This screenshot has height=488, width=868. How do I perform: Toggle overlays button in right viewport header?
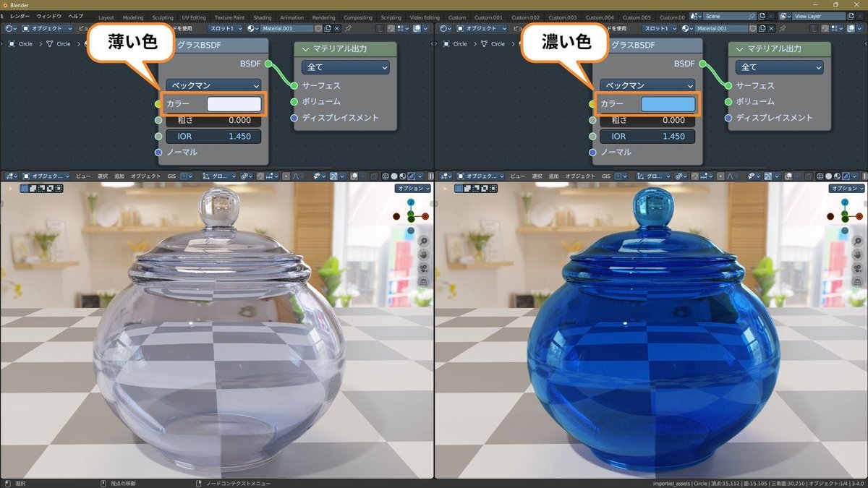pos(788,176)
